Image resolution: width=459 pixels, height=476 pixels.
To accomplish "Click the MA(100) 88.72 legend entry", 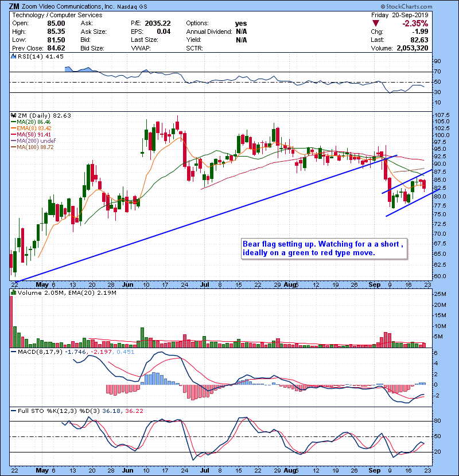I will (32, 147).
